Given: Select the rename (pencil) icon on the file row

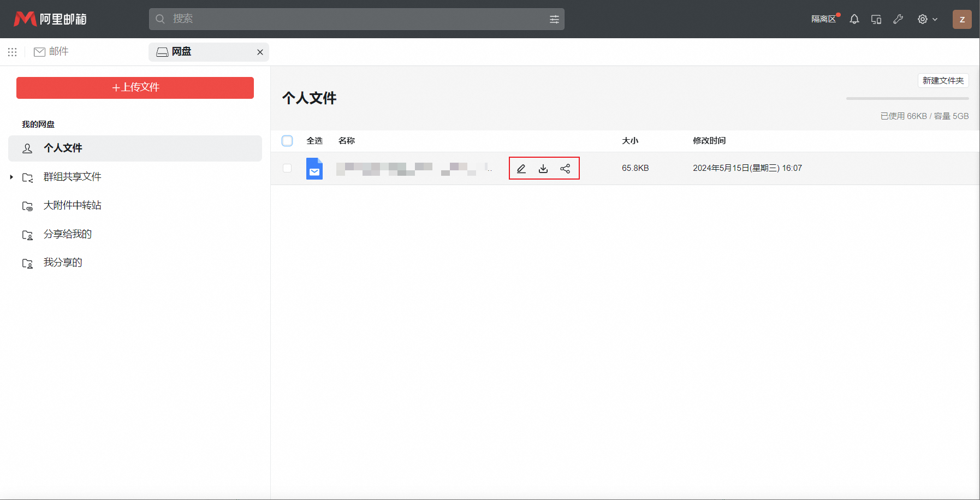Looking at the screenshot, I should [x=520, y=168].
